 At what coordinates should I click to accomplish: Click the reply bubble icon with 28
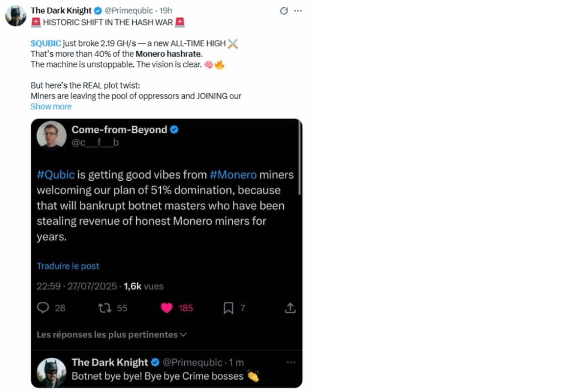(x=44, y=308)
